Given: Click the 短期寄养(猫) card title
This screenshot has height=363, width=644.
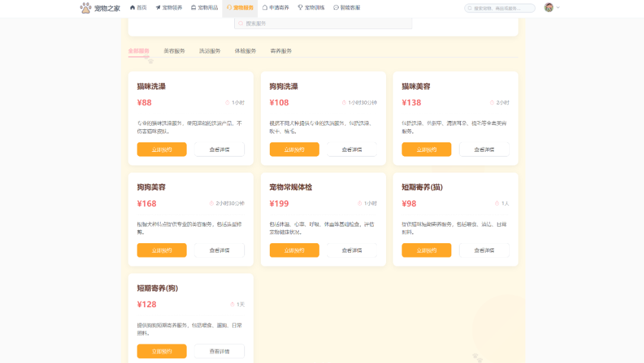Looking at the screenshot, I should tap(422, 187).
